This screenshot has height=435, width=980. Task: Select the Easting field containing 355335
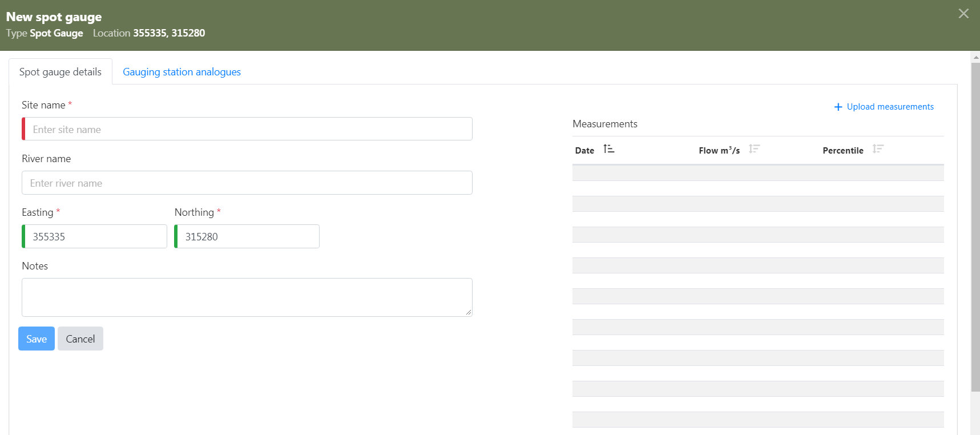(95, 237)
